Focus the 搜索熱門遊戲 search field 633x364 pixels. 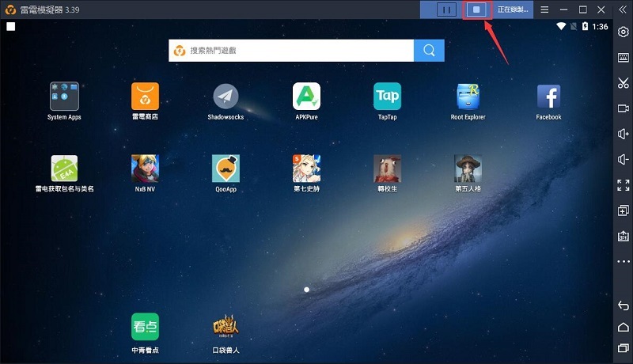[291, 51]
